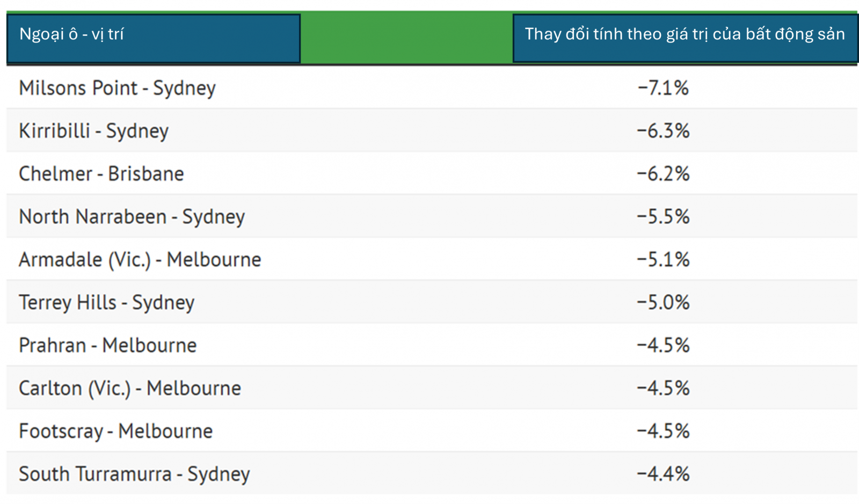This screenshot has height=504, width=859.
Task: Select North Narrabeen - Sydney row label
Action: [x=132, y=217]
